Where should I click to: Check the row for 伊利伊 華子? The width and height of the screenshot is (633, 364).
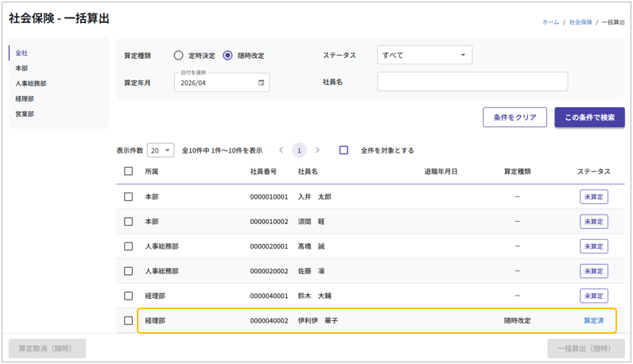click(128, 321)
